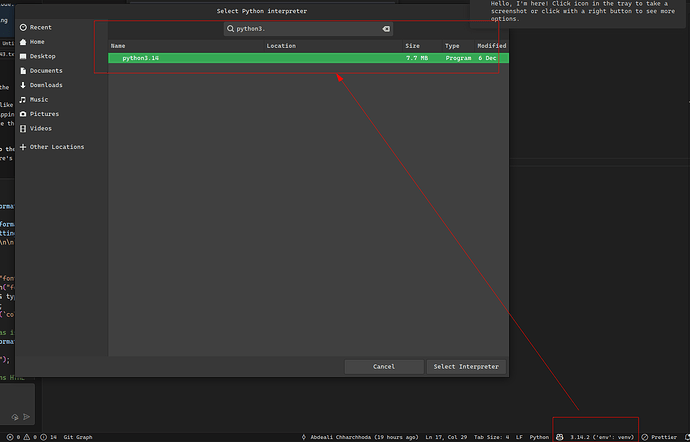Viewport: 690px width, 442px height.
Task: Open Downloads folder in sidebar
Action: coord(46,85)
